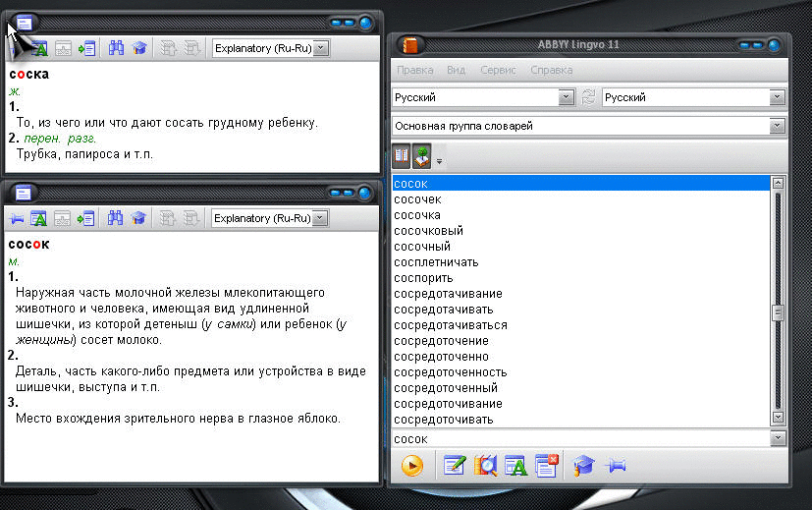Screen dimensions: 812x510
Task: Open Основная группа словарей dropdown
Action: (x=777, y=126)
